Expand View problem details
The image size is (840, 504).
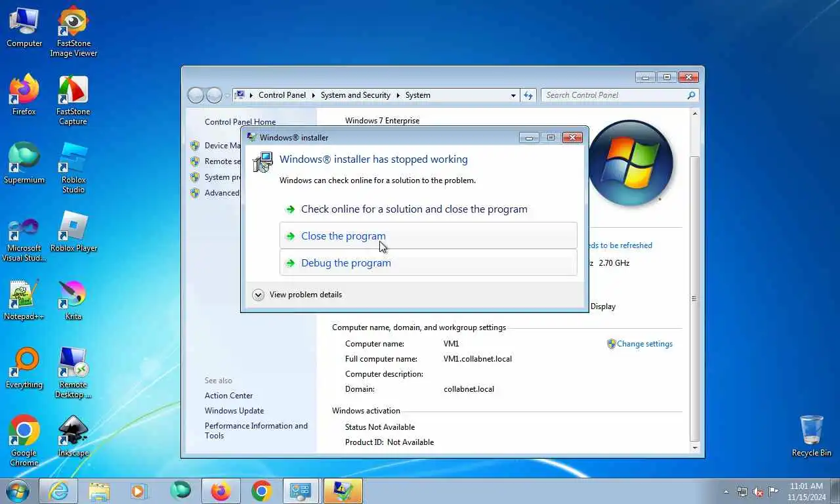point(297,295)
